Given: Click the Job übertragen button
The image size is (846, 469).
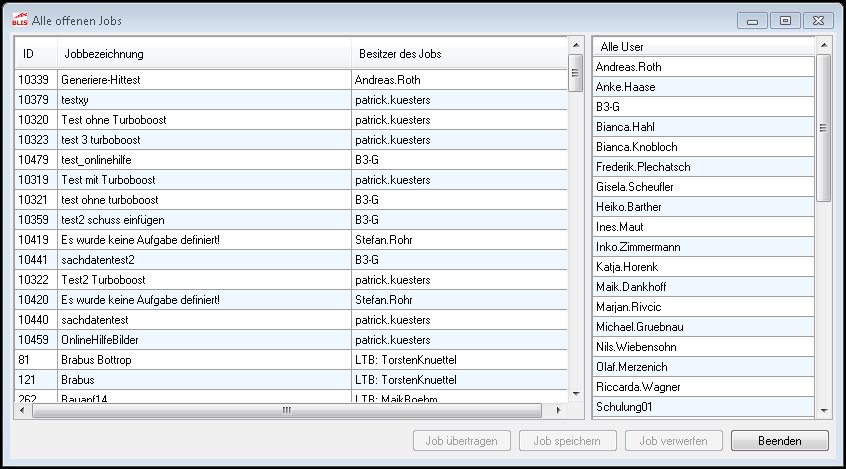Looking at the screenshot, I should pyautogui.click(x=461, y=440).
